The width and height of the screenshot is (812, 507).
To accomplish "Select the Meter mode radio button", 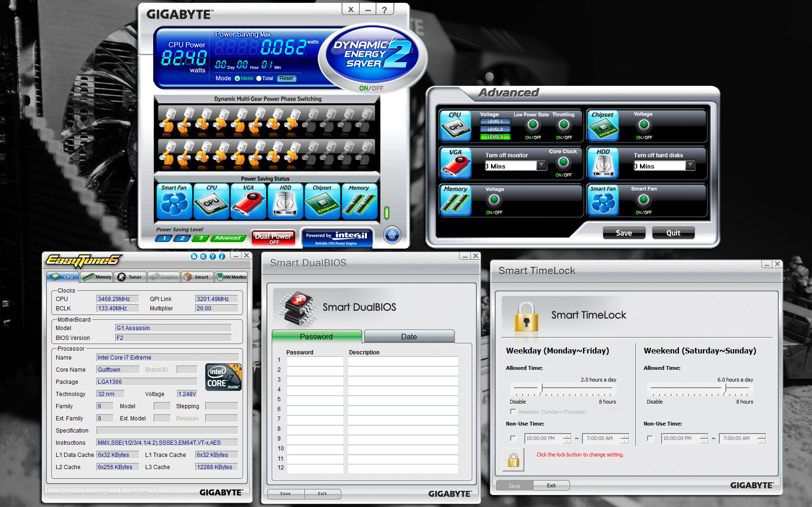I will pos(238,79).
